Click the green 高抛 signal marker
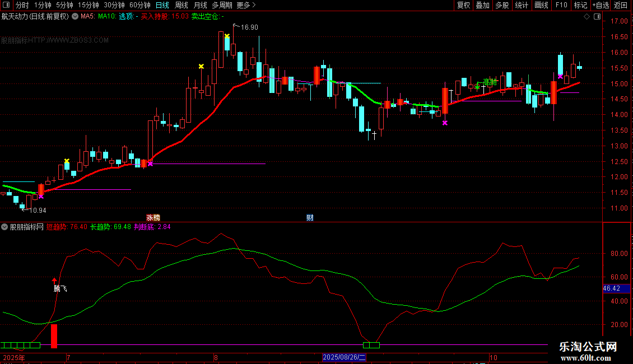Viewport: 633px width, 364px height. tap(486, 83)
